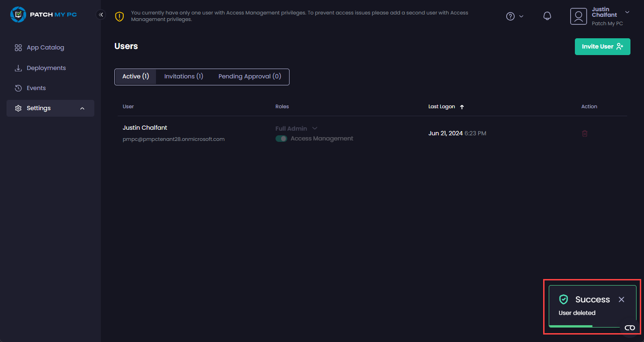Collapse the sidebar with double-chevron button
The height and width of the screenshot is (342, 644).
point(101,14)
